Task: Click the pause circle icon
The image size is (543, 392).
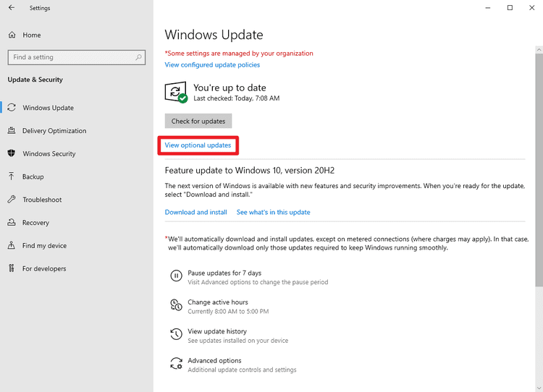Action: [x=176, y=276]
